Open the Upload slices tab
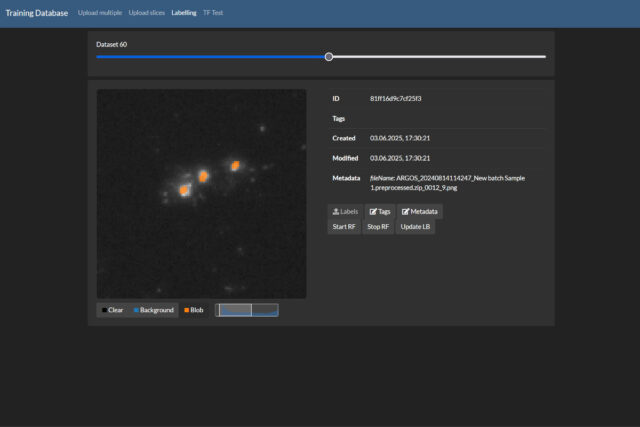 (145, 13)
